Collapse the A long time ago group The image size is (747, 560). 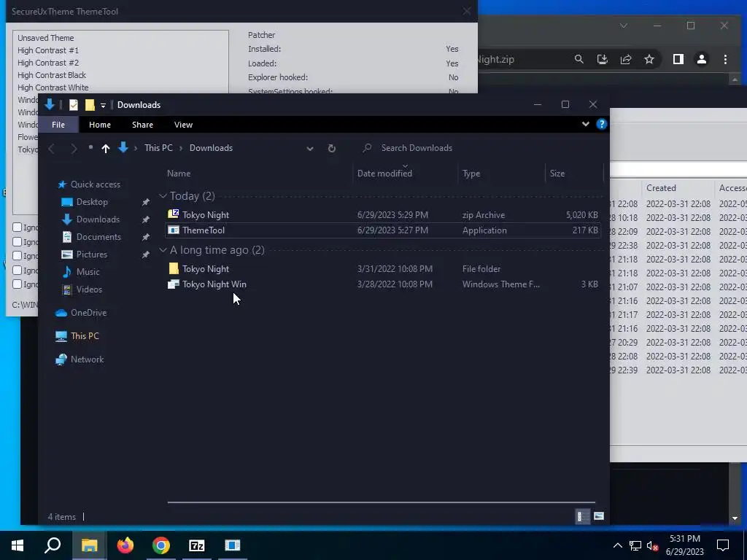point(163,250)
